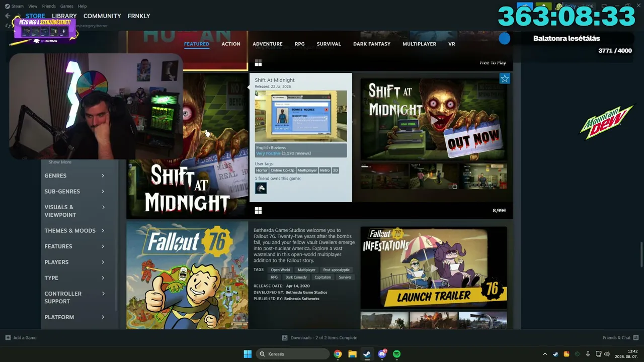
Task: Click the orange tray icon beside Steam
Action: (567, 354)
